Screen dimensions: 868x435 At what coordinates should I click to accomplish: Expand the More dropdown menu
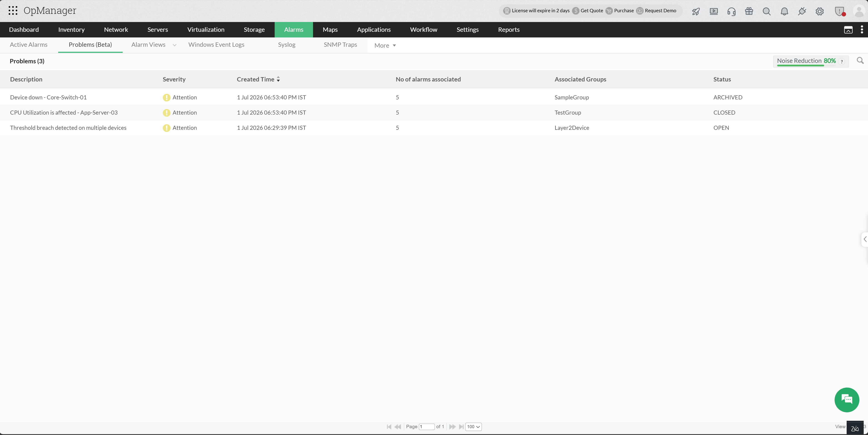coord(385,45)
